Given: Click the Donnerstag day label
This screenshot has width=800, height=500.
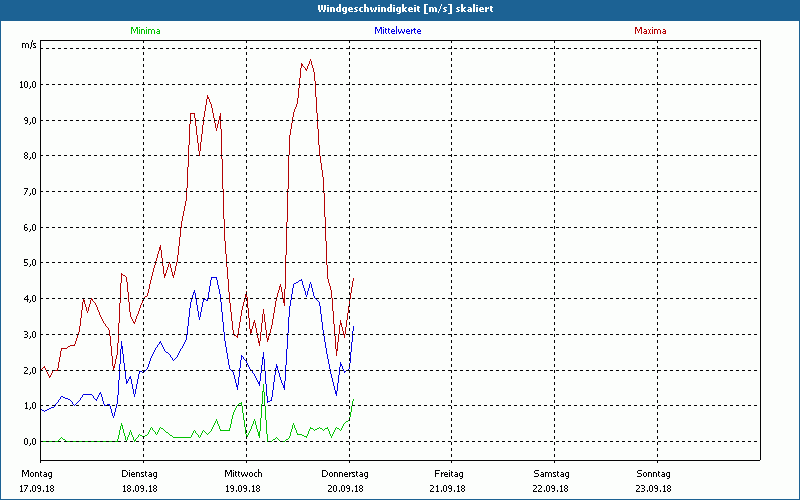Looking at the screenshot, I should (345, 474).
